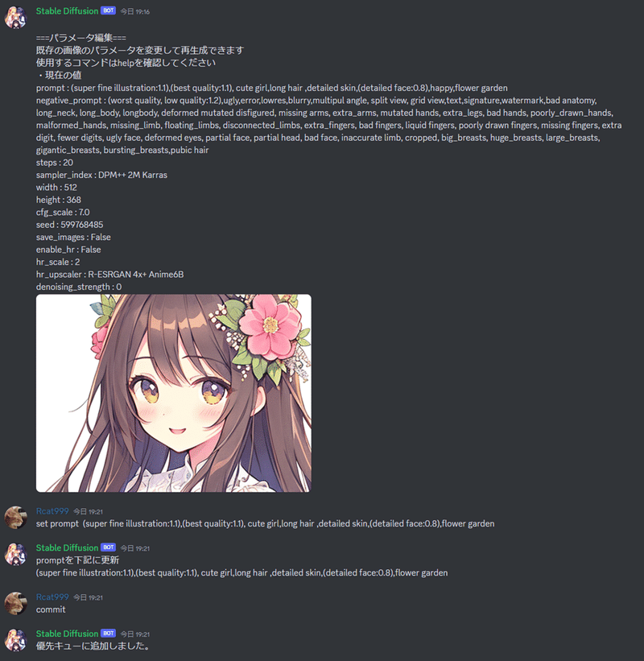The height and width of the screenshot is (661, 644).
Task: Open Rcat999's username above the set prompt message
Action: (x=52, y=511)
